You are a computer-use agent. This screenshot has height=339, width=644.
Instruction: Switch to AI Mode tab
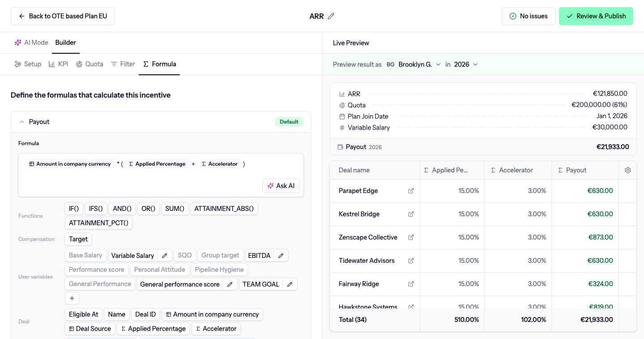coord(31,43)
